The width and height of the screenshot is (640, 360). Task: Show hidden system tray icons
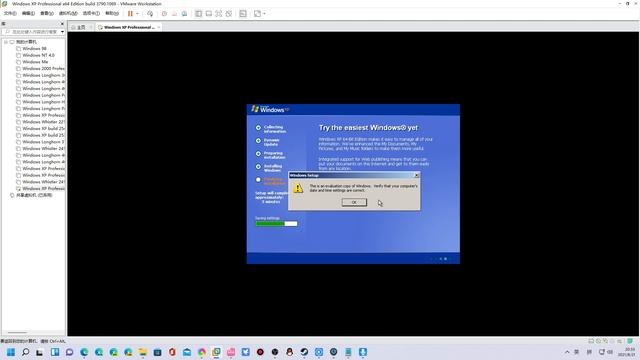tap(567, 352)
